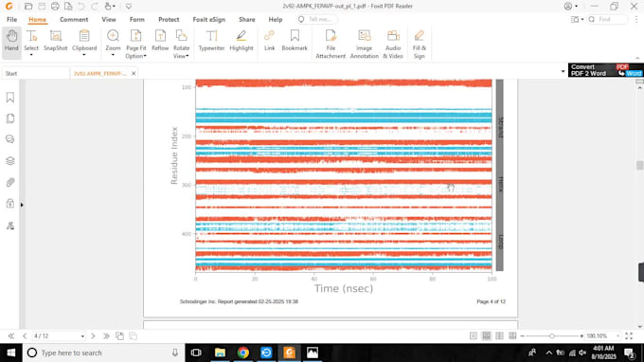Screen dimensions: 644x362
Task: Go to next page
Action: [x=93, y=335]
